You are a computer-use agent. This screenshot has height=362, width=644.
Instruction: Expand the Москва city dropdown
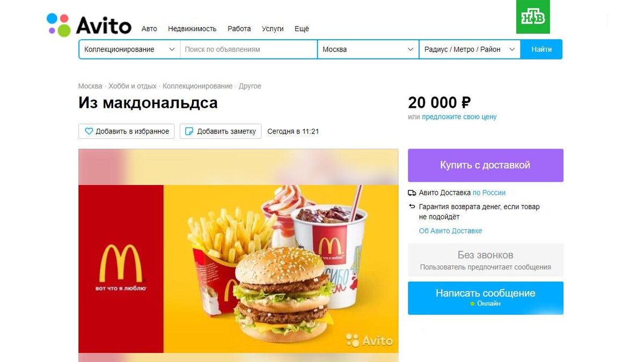click(x=368, y=49)
